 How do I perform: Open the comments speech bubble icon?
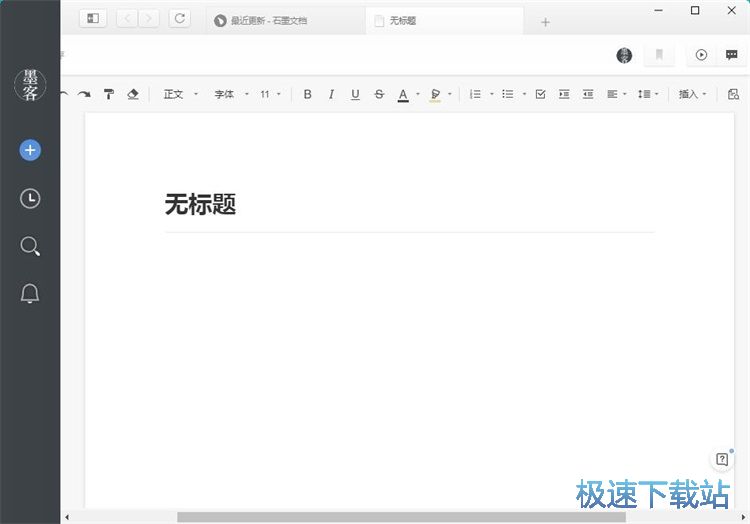731,55
